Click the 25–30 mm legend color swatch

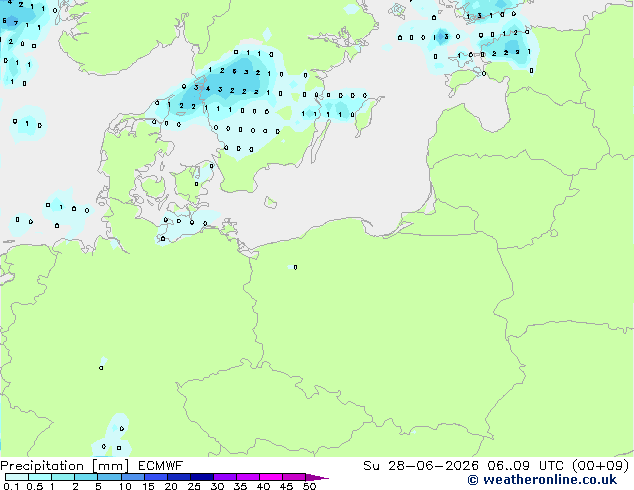pyautogui.click(x=202, y=477)
